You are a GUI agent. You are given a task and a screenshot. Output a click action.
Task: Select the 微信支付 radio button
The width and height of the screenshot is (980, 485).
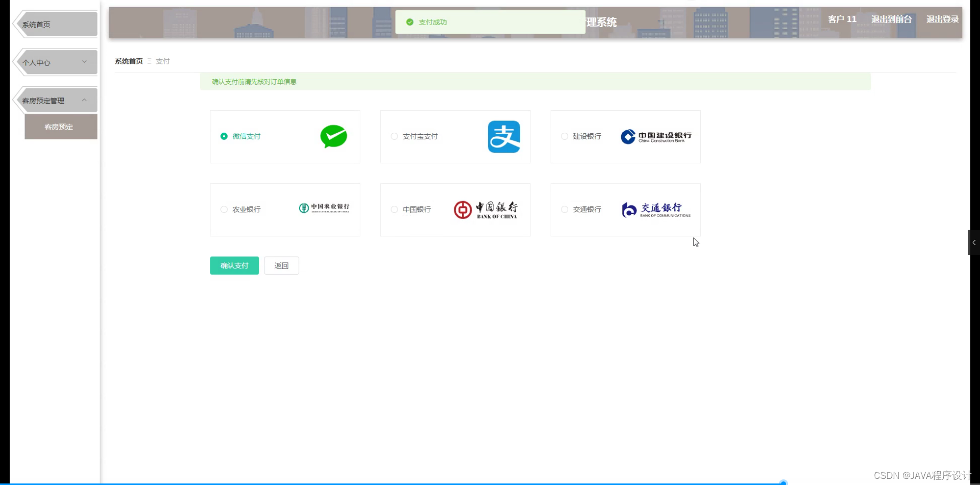tap(224, 136)
